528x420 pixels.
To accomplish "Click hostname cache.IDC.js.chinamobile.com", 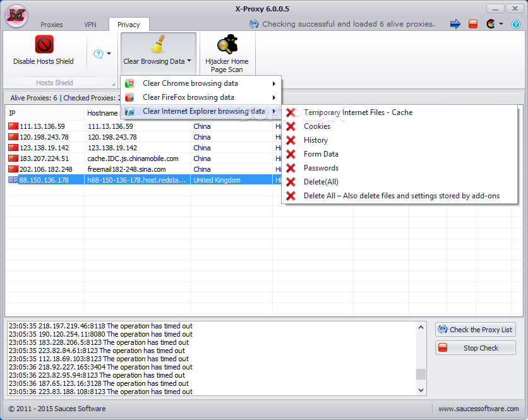I will coord(133,159).
